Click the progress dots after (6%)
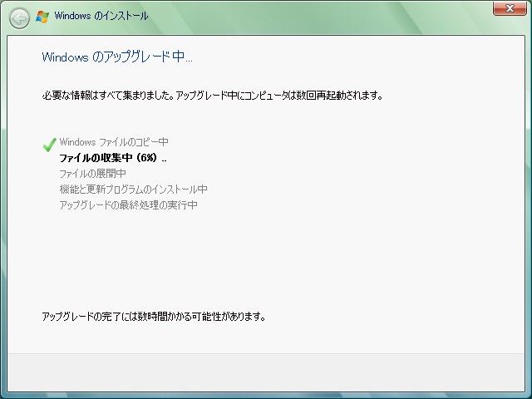Image resolution: width=532 pixels, height=399 pixels. (x=164, y=160)
